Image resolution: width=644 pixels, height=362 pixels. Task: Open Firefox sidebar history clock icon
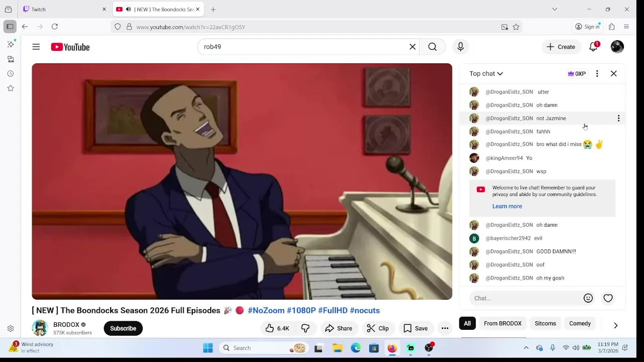coord(11,73)
